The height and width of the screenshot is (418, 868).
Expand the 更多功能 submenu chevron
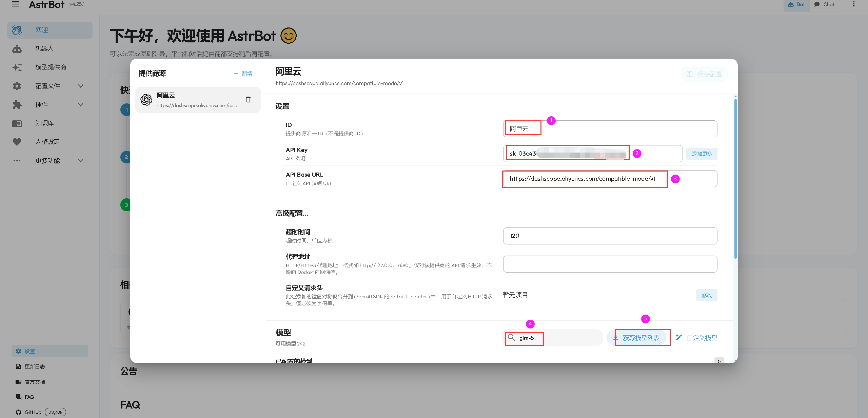(81, 161)
